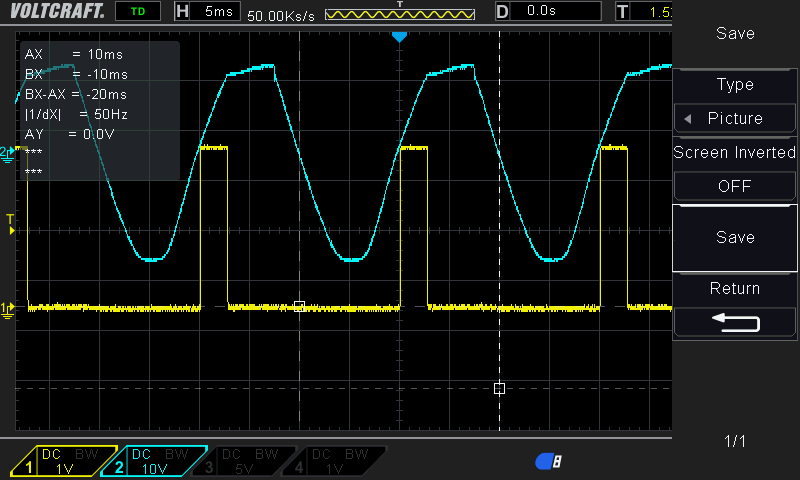Select channel 1 DC 1V tab
Screen dimensions: 800x480
65,461
